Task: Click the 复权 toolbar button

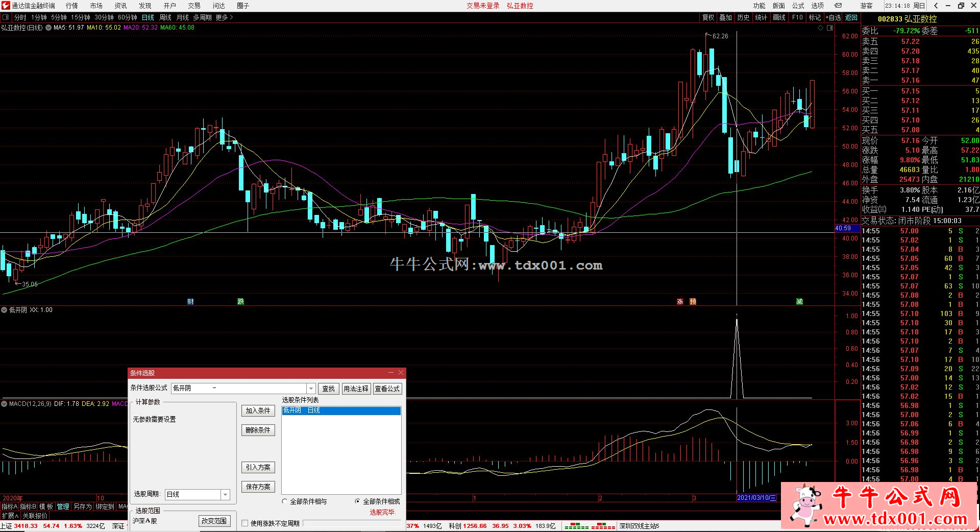Action: pos(708,17)
